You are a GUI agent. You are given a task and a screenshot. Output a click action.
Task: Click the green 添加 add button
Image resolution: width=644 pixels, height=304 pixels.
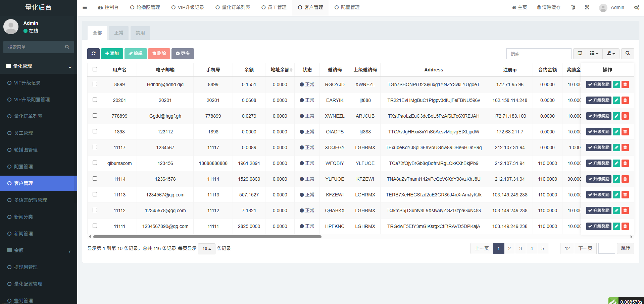(112, 54)
